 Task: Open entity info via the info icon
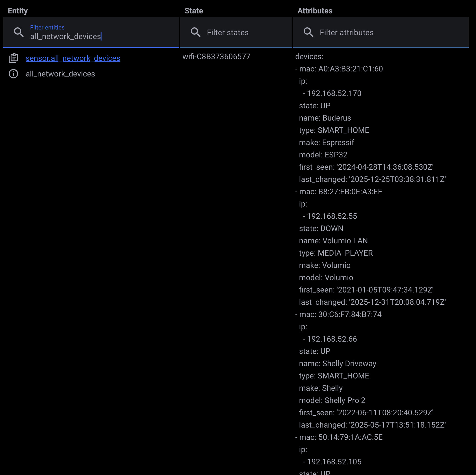click(x=13, y=74)
